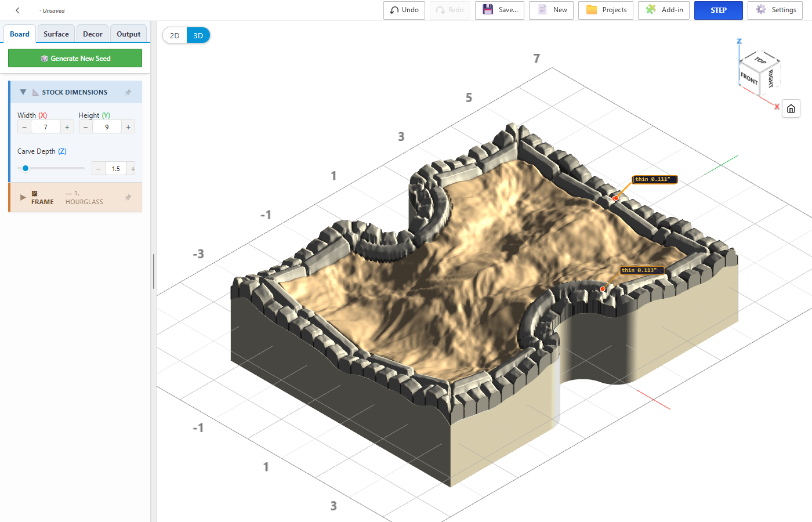Decrease Height (Y) with minus button

coord(86,127)
